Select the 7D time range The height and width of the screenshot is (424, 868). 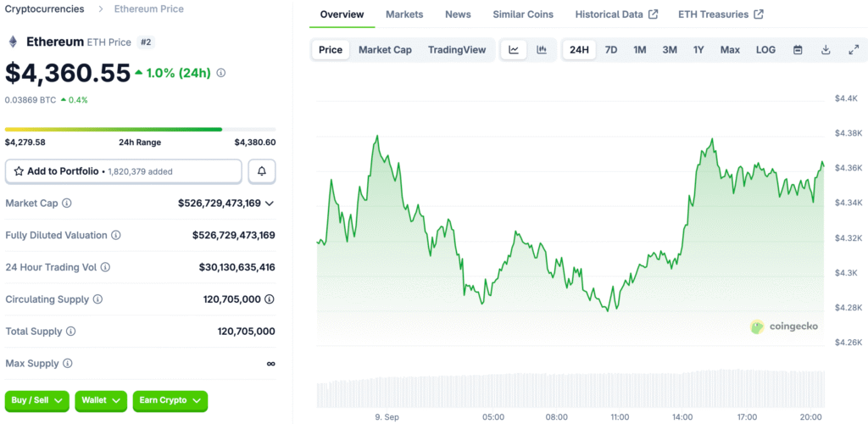[x=611, y=50]
